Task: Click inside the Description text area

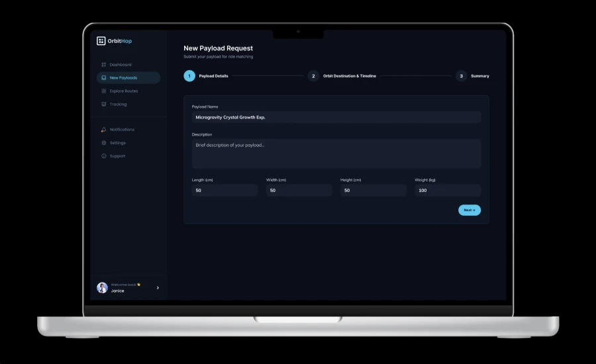Action: tap(336, 154)
